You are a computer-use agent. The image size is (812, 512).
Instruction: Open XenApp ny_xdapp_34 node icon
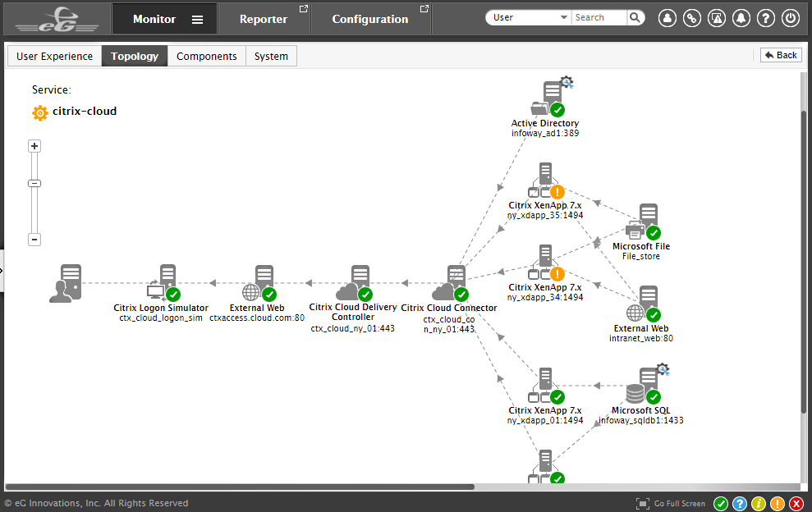click(x=546, y=263)
